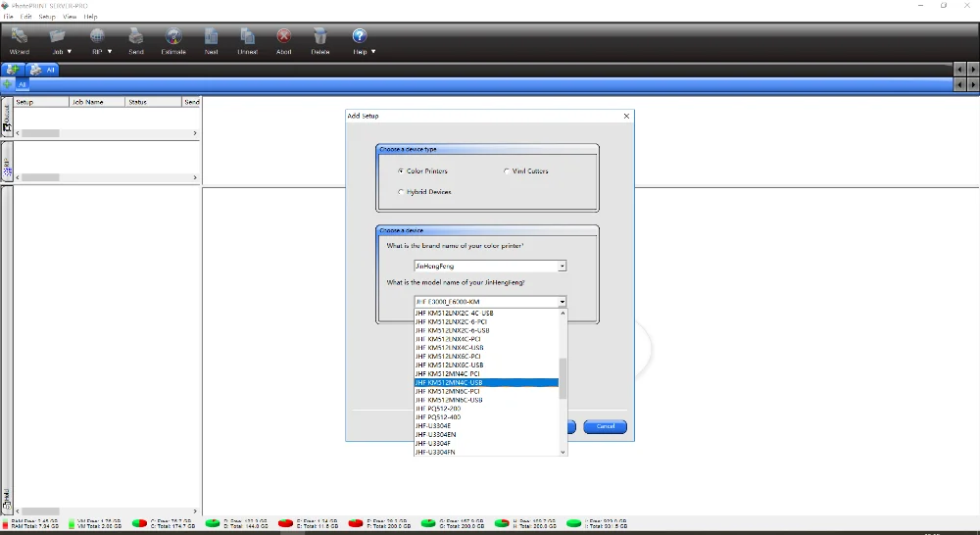
Task: Choose JHF KM512MN6C-PCI model
Action: pyautogui.click(x=486, y=391)
